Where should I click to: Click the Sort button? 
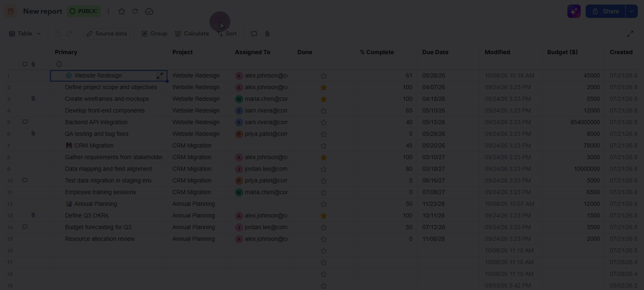pyautogui.click(x=227, y=34)
